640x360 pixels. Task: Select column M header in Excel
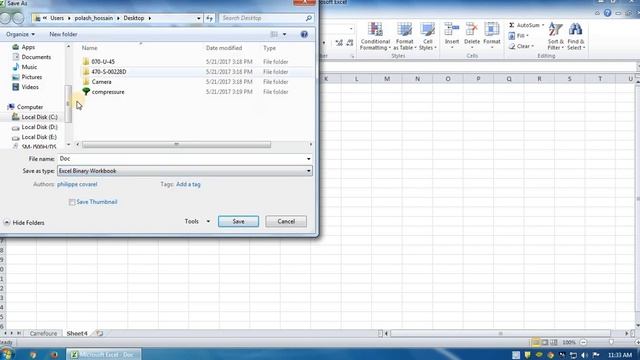click(387, 79)
